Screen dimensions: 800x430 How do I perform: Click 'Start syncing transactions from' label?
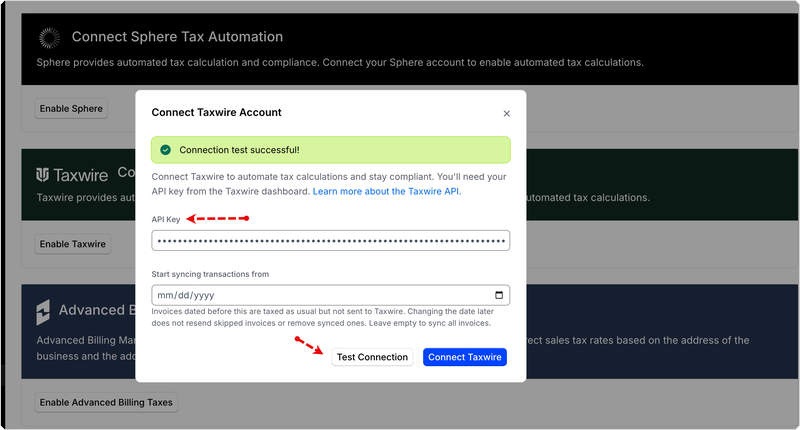point(210,274)
